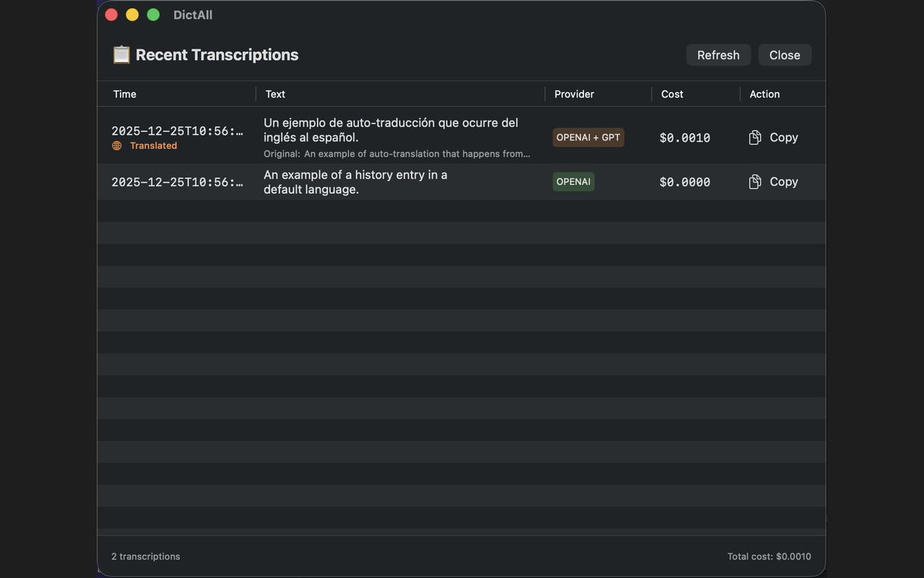The image size is (924, 578).
Task: Click the Original English text line
Action: [397, 154]
